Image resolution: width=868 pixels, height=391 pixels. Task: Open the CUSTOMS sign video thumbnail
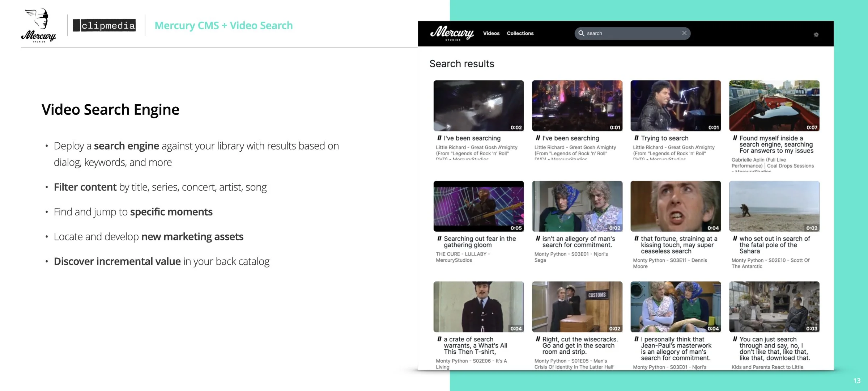pos(577,307)
